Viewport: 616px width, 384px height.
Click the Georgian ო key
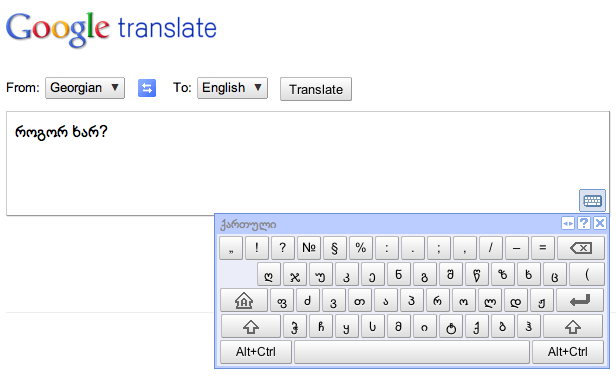tap(464, 301)
